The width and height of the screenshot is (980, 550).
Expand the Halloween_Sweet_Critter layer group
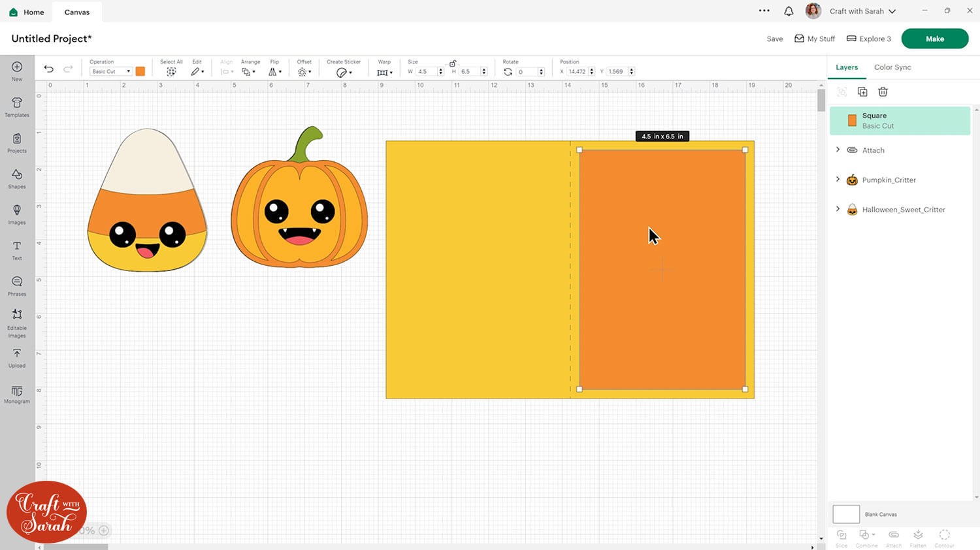pos(838,209)
